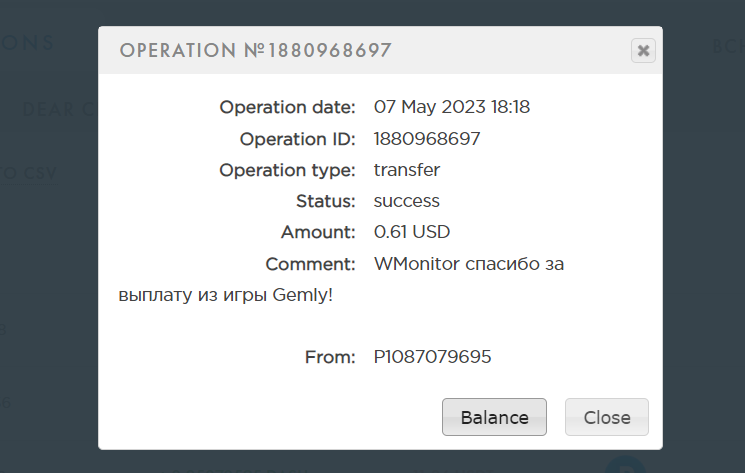The image size is (745, 473).
Task: Click the operation date value 07 May 2023
Action: [451, 107]
